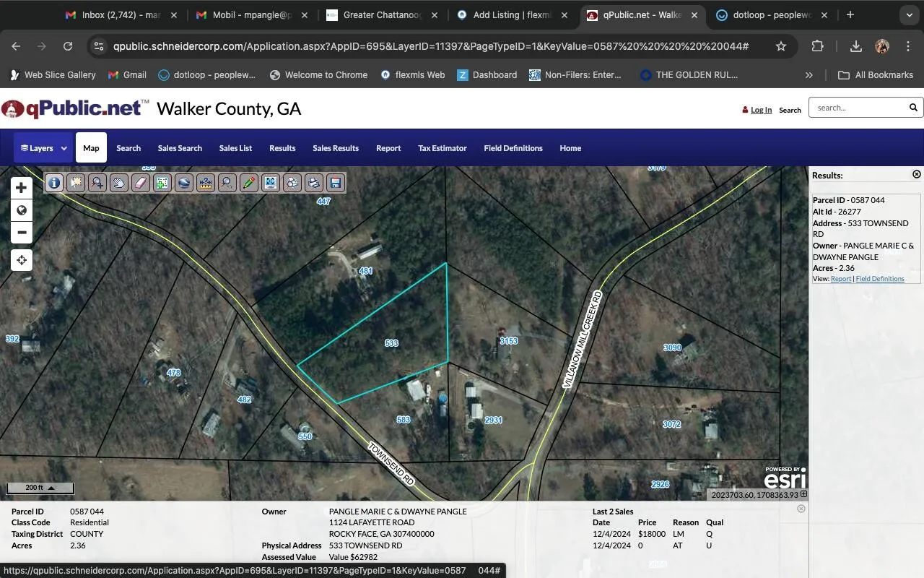Click the qPublic search input field
The height and width of the screenshot is (578, 924).
(857, 108)
